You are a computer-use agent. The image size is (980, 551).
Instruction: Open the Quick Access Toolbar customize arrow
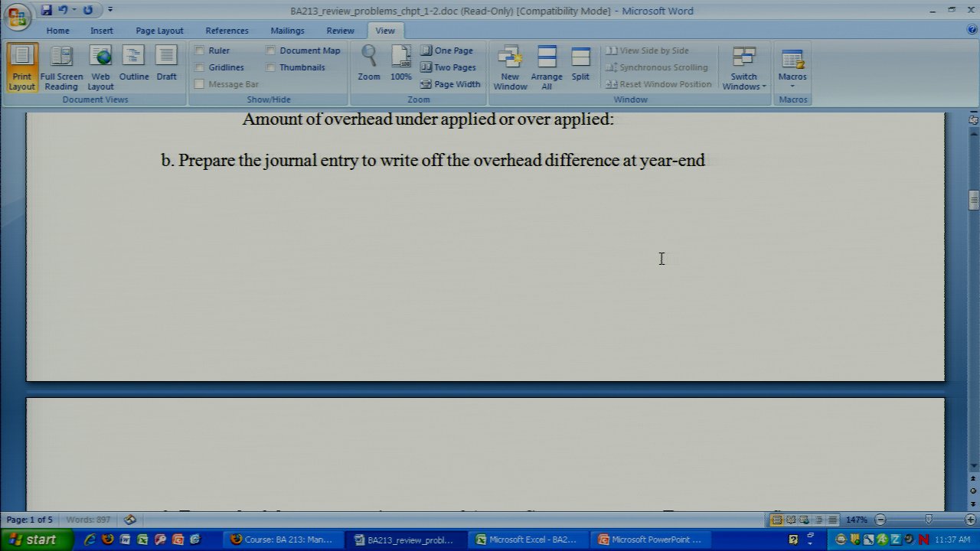tap(110, 10)
